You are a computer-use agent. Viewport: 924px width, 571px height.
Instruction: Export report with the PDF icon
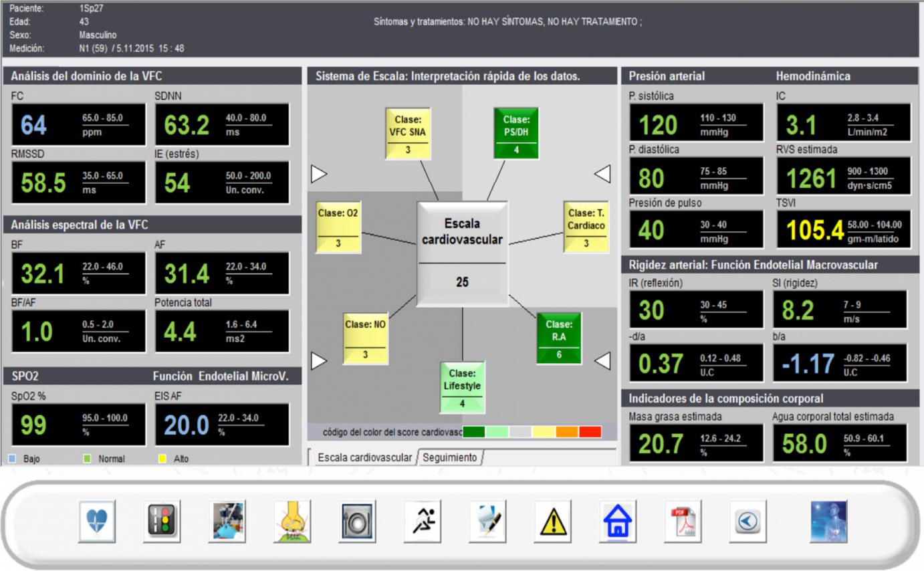click(x=683, y=522)
